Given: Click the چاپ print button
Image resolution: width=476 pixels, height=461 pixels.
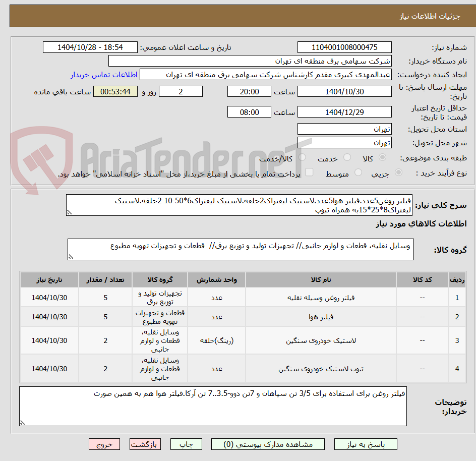Looking at the screenshot, I should 186,444.
